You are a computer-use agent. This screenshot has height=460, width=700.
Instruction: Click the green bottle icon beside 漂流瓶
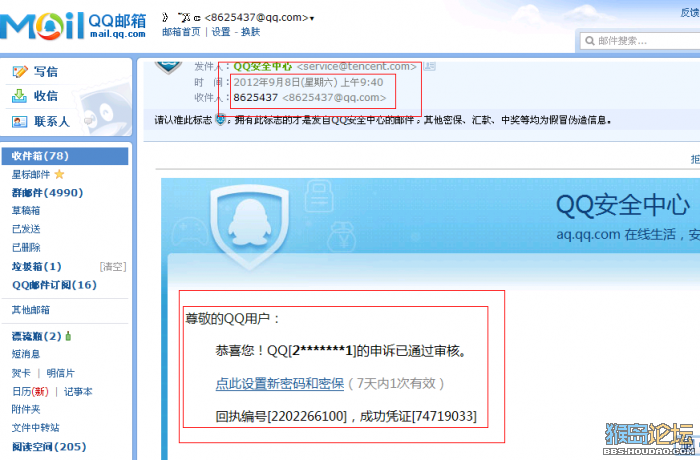pyautogui.click(x=68, y=336)
